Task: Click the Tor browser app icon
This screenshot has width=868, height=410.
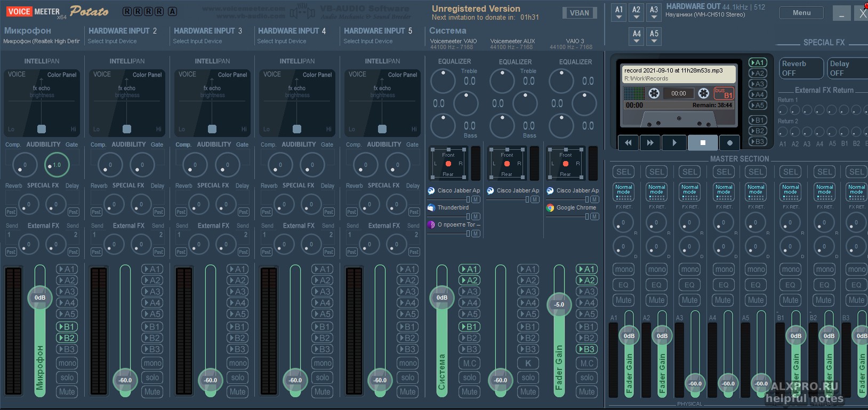Action: (x=431, y=224)
